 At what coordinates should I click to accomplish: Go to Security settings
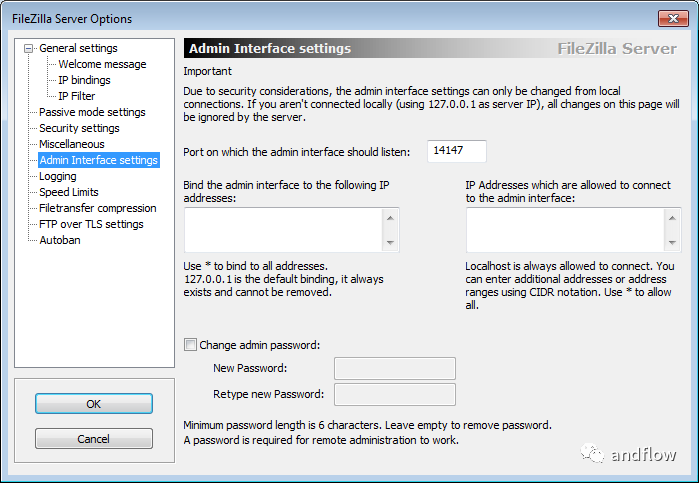click(79, 128)
